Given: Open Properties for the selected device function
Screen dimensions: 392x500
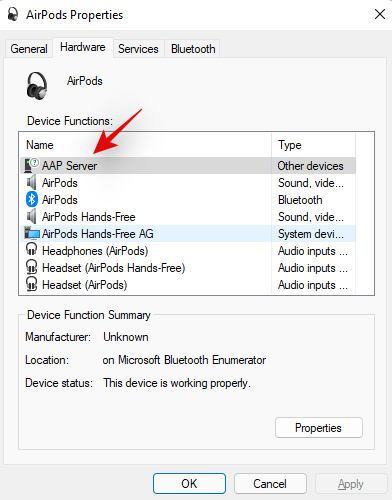Looking at the screenshot, I should 319,427.
